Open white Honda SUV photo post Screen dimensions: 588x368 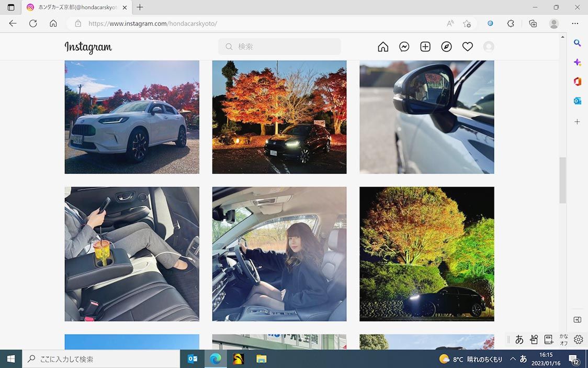(x=132, y=117)
